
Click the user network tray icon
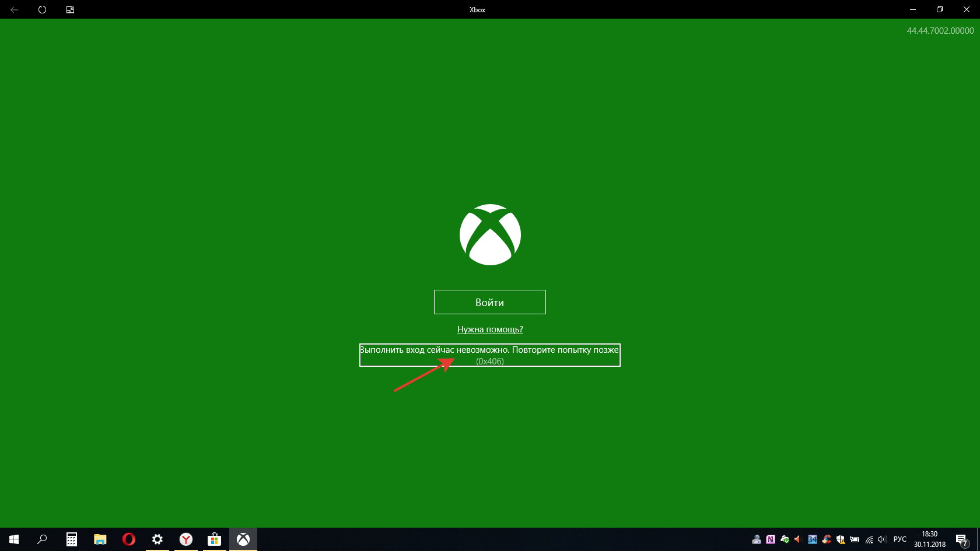point(757,539)
